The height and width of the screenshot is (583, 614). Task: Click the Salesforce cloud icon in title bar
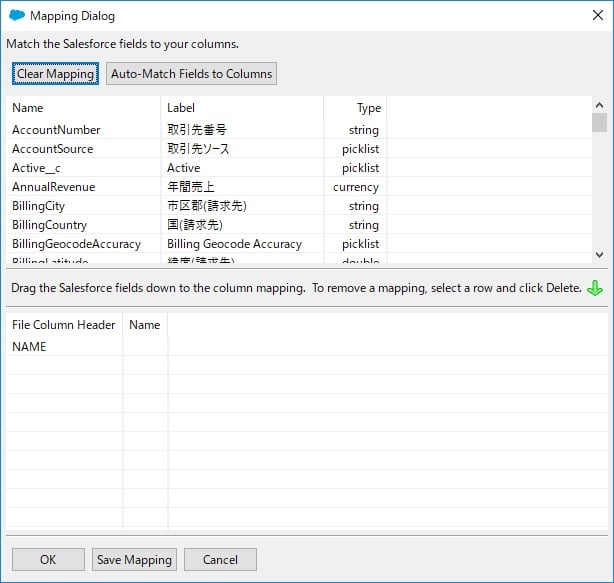point(16,16)
